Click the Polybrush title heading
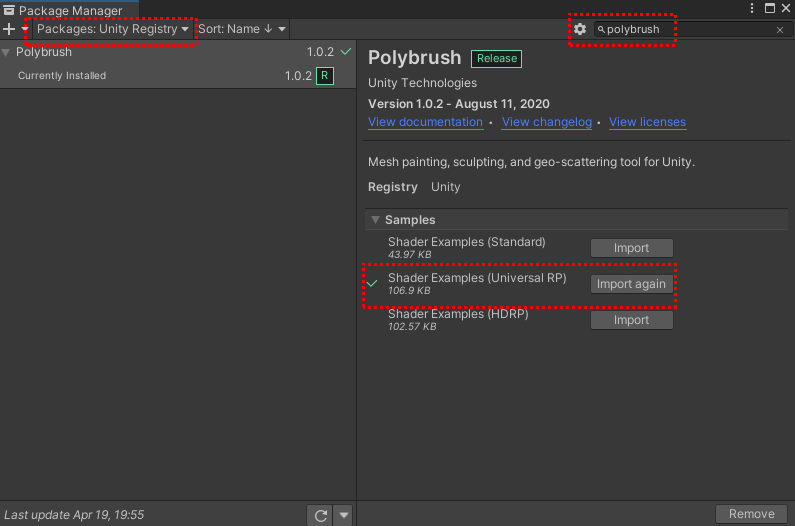This screenshot has width=795, height=526. pyautogui.click(x=415, y=57)
